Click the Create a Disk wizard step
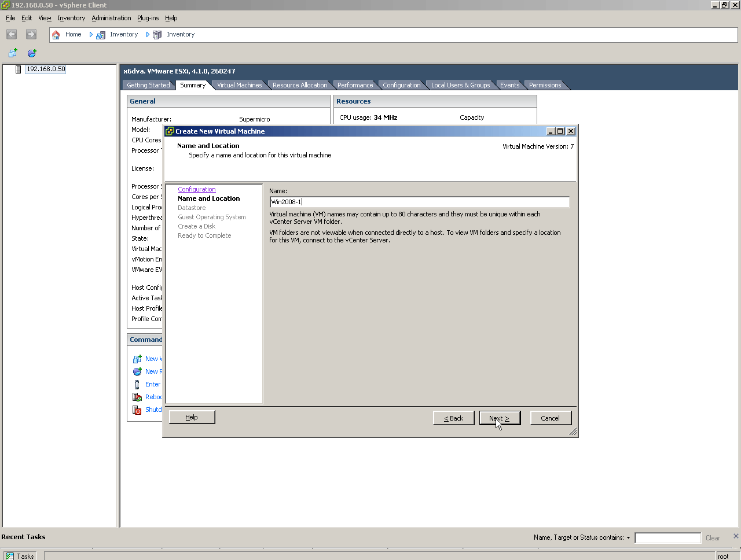Image resolution: width=741 pixels, height=560 pixels. pos(196,227)
